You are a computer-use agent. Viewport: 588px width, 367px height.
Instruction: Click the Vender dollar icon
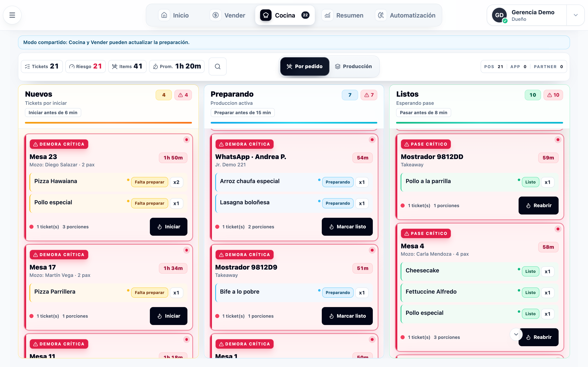click(x=216, y=15)
